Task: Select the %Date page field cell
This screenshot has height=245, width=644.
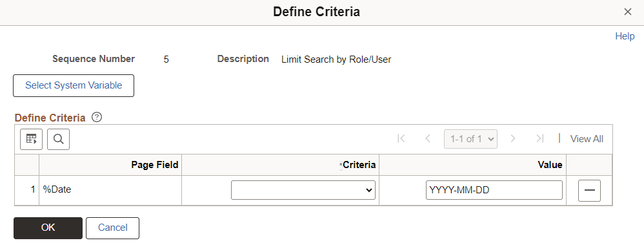Action: point(110,190)
